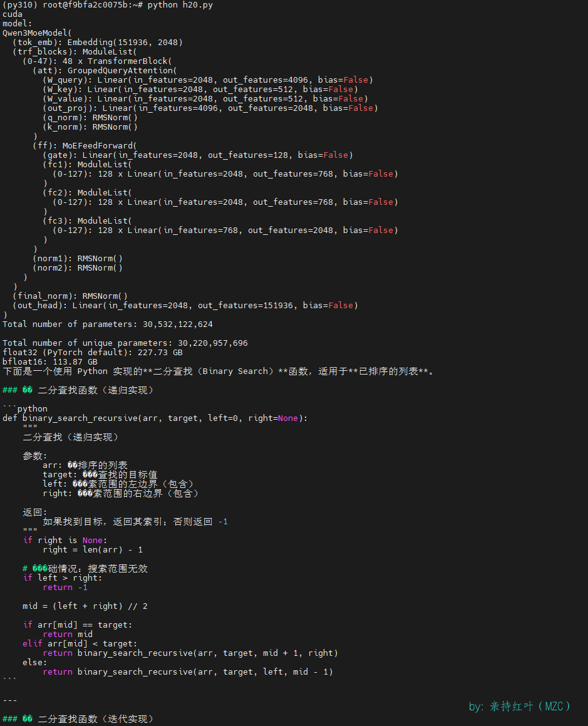588x726 pixels.
Task: Click the 'else:' line
Action: point(34,663)
